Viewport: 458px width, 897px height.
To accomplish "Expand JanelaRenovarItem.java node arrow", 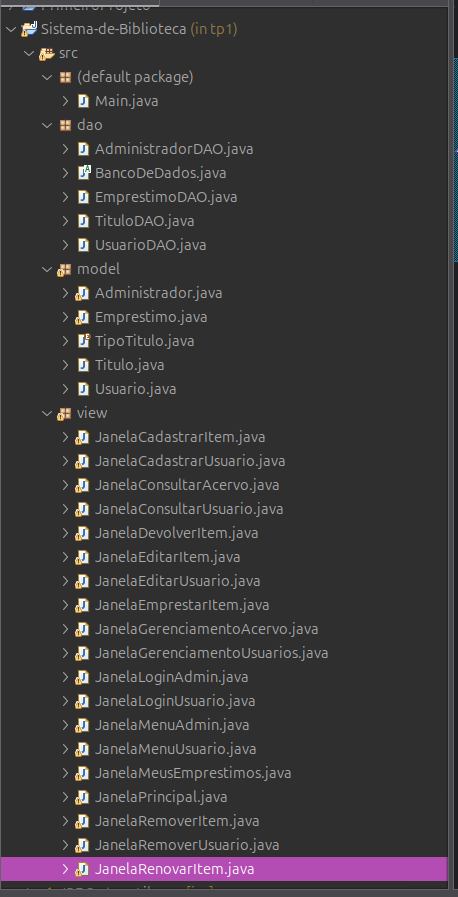I will [x=65, y=869].
